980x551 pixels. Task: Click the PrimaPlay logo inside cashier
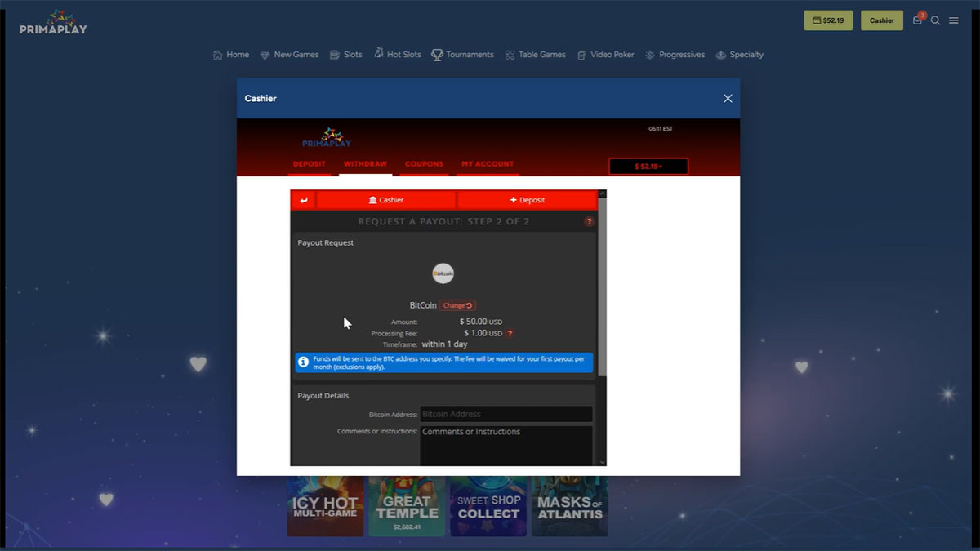[327, 137]
